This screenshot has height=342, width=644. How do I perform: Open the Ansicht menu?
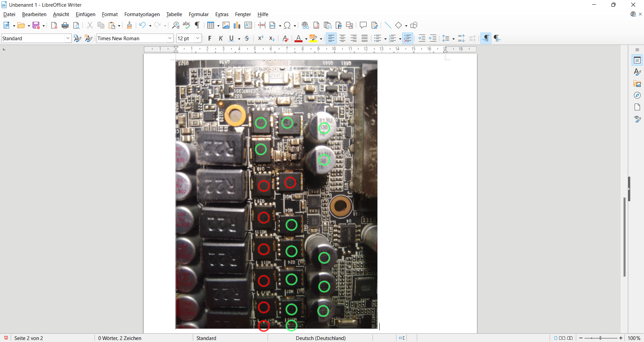tap(61, 14)
